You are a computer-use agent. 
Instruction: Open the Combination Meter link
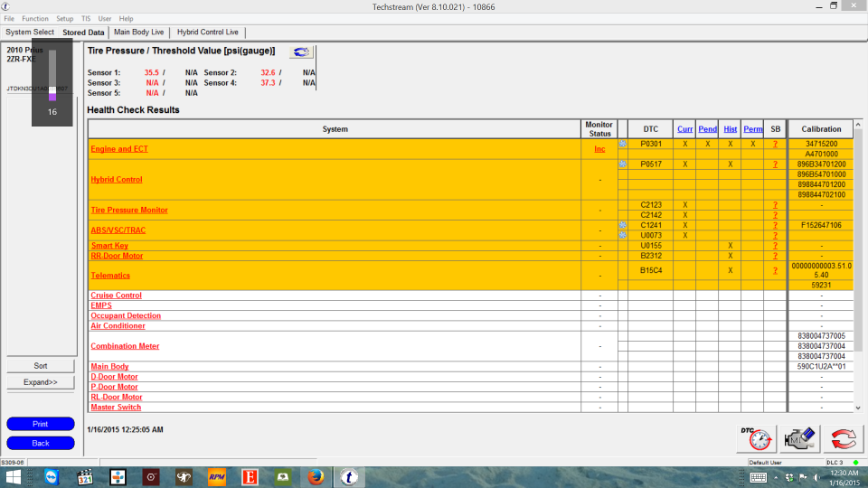[x=125, y=346]
